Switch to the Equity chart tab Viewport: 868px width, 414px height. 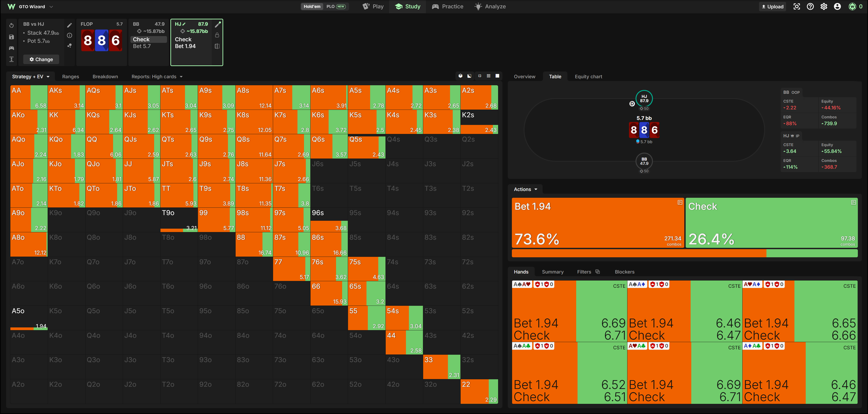pyautogui.click(x=588, y=77)
